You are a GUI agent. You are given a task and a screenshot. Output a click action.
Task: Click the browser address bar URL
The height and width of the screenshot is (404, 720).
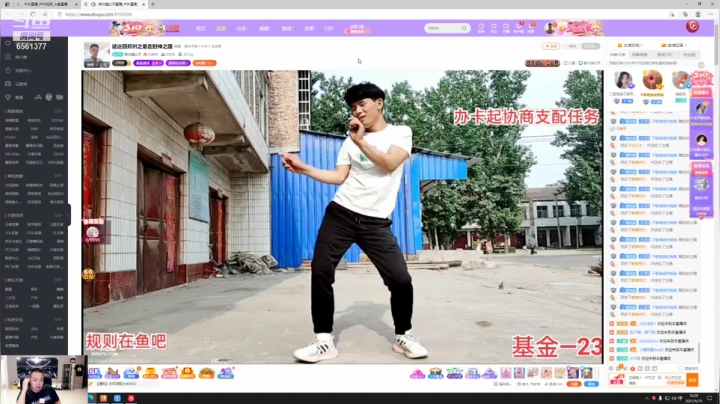[x=98, y=14]
